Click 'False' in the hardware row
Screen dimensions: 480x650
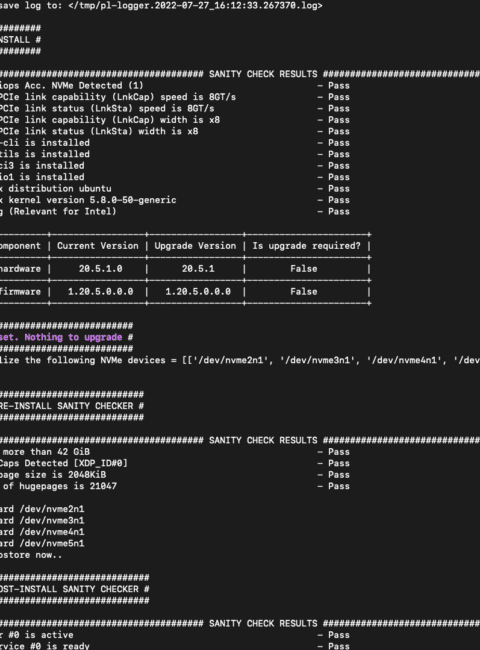pyautogui.click(x=304, y=269)
